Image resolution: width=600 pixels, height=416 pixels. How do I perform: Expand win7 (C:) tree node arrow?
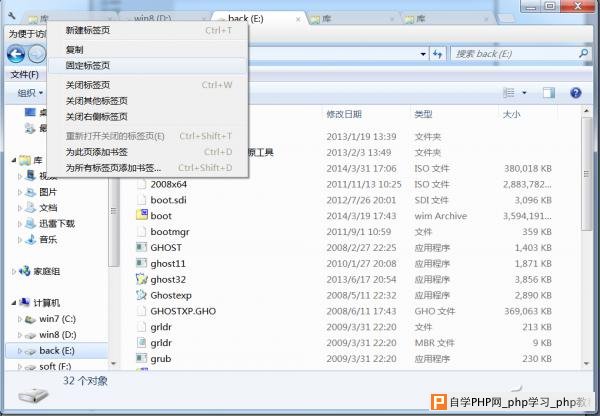(x=20, y=319)
